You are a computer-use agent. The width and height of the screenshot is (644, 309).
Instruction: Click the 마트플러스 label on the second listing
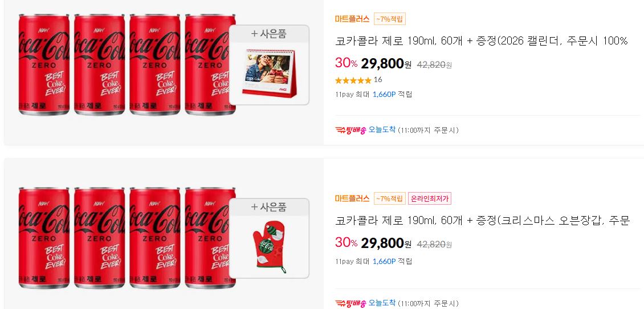(x=352, y=199)
